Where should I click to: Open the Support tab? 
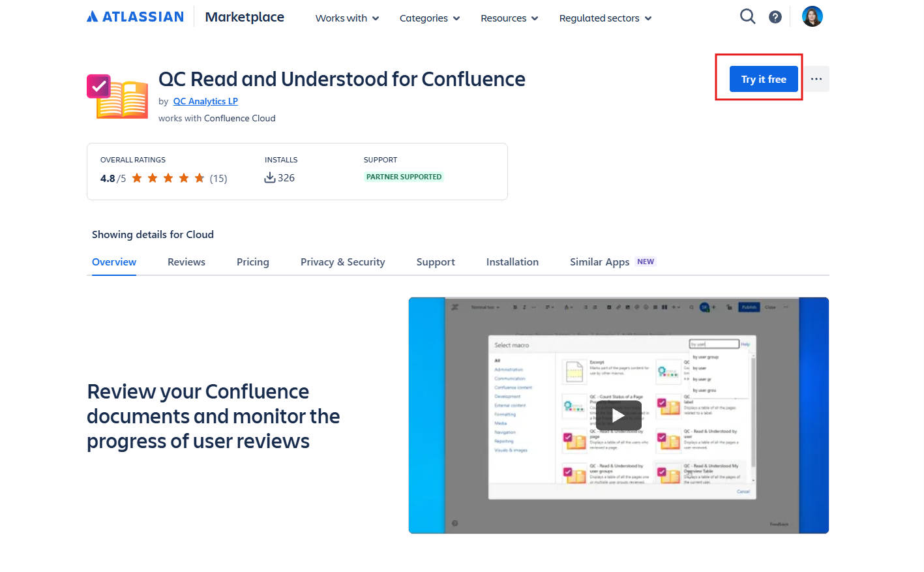coord(436,262)
